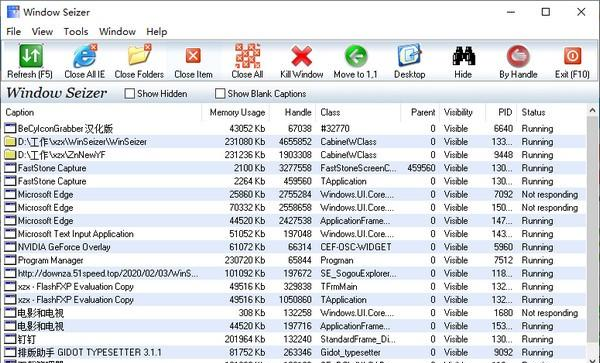Click the Close Folders icon
600x363 pixels.
pyautogui.click(x=139, y=55)
